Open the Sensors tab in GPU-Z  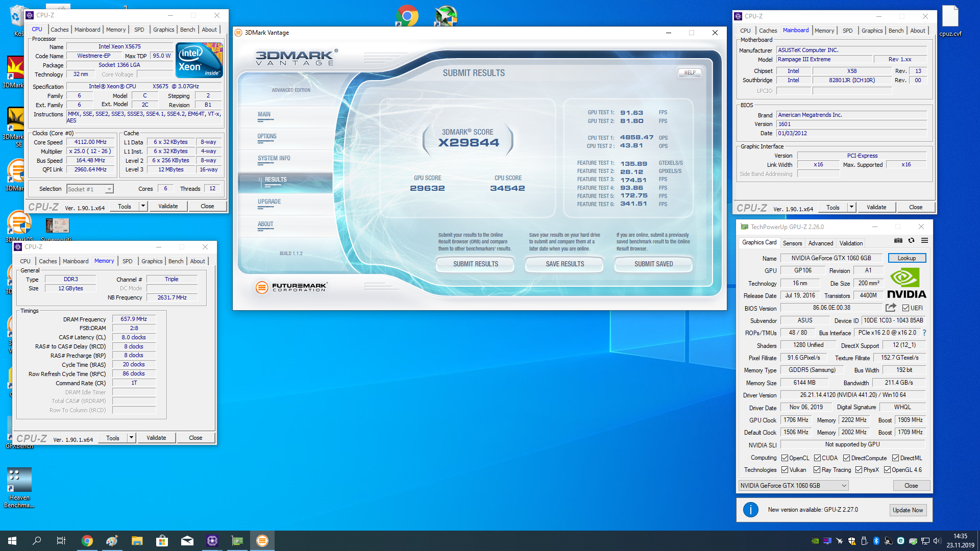tap(792, 243)
